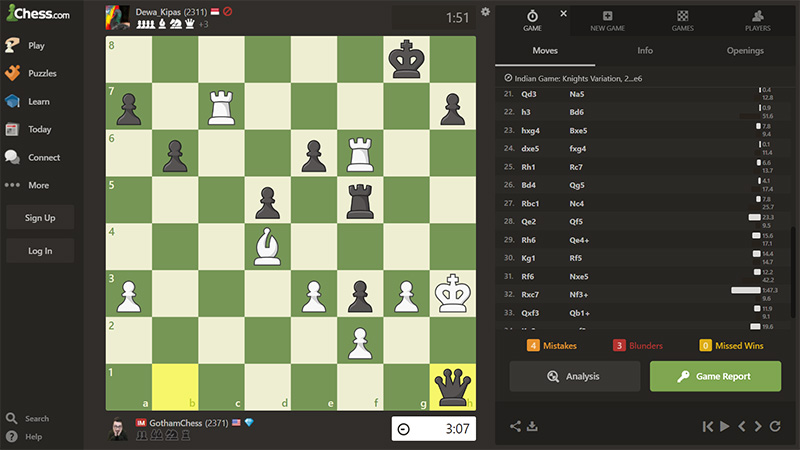Image resolution: width=800 pixels, height=450 pixels.
Task: Select move 23. hxg4
Action: coord(530,131)
